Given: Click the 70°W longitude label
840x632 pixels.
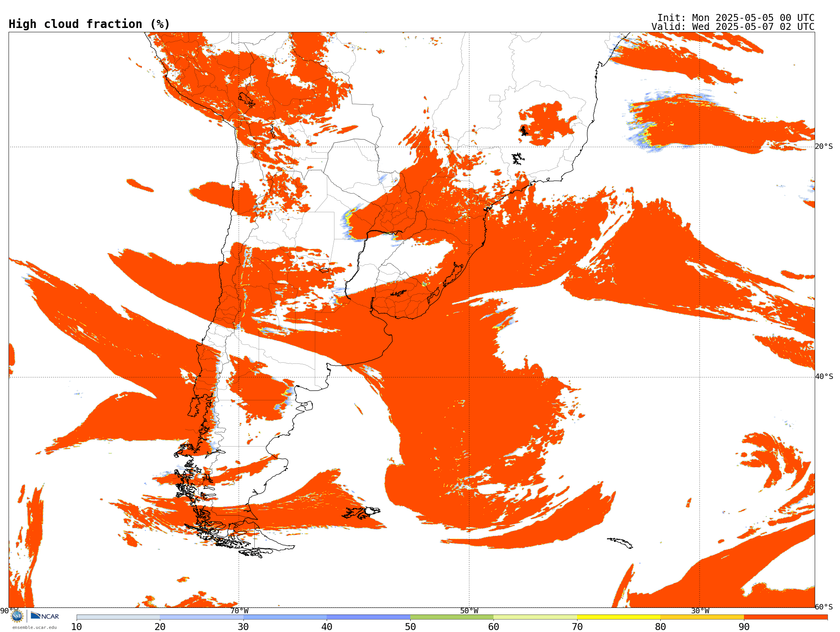Looking at the screenshot, I should point(239,611).
